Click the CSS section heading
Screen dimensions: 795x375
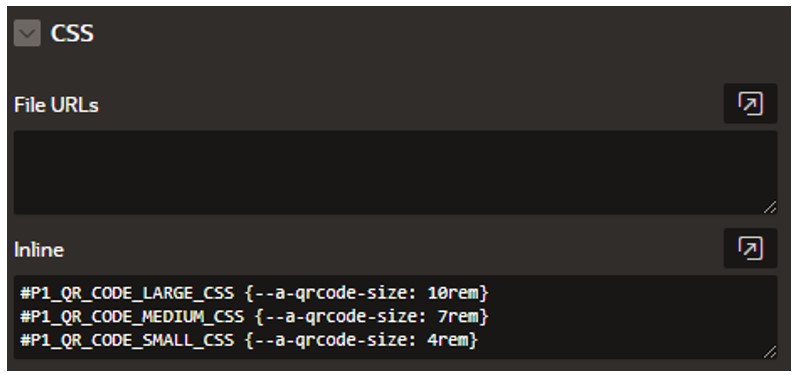point(72,33)
